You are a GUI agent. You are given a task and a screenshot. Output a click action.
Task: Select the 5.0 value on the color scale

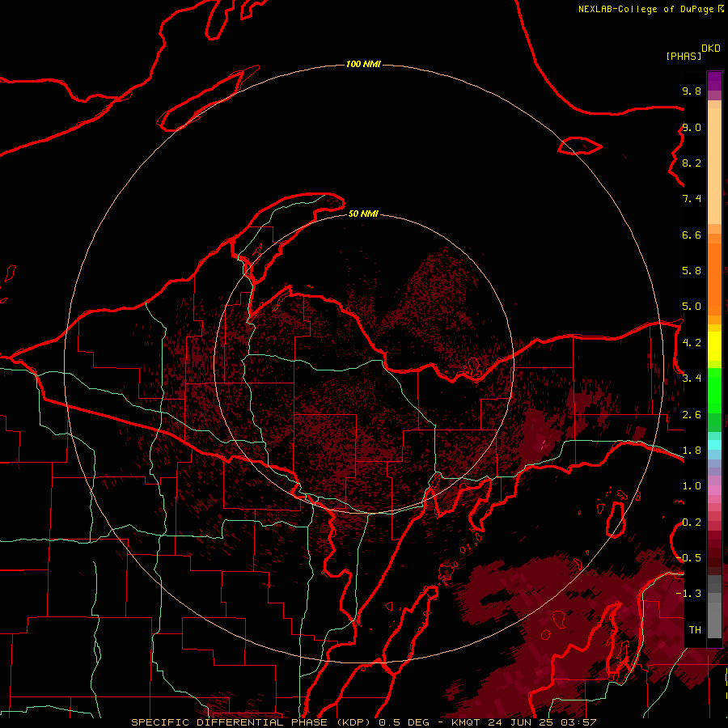[x=692, y=307]
